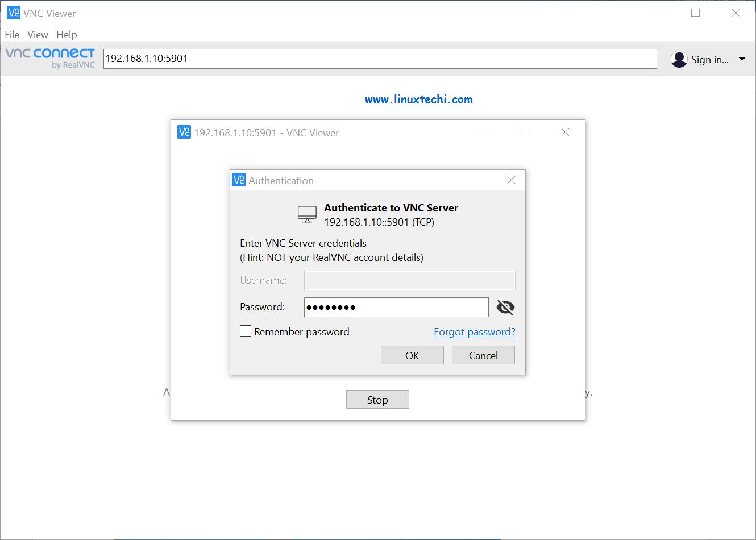Reveal the password using the eye icon
The image size is (756, 540).
click(x=505, y=307)
